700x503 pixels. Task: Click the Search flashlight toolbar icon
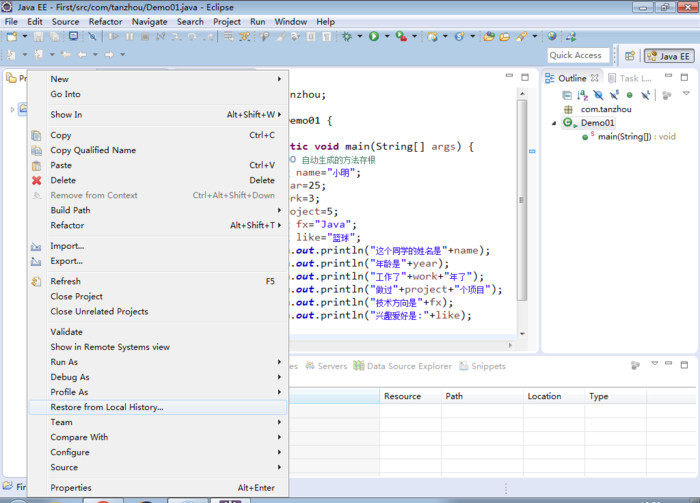coord(521,37)
